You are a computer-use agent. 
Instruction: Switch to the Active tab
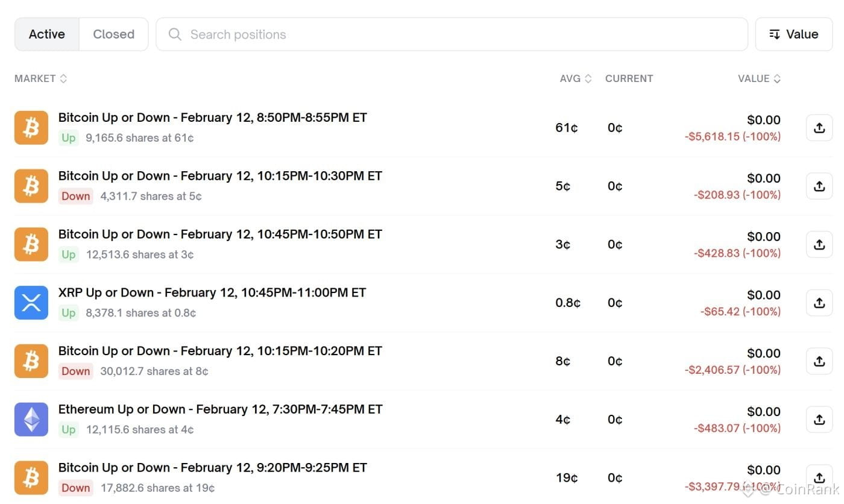47,34
